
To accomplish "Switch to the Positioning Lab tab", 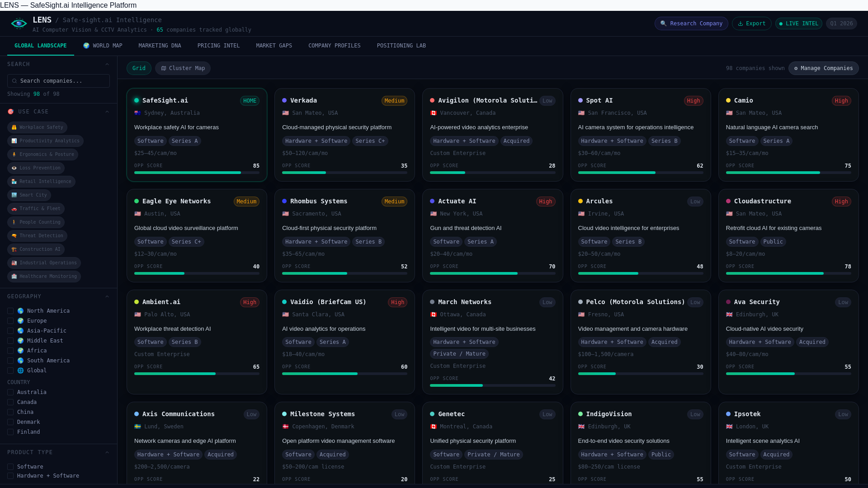I will pyautogui.click(x=401, y=46).
